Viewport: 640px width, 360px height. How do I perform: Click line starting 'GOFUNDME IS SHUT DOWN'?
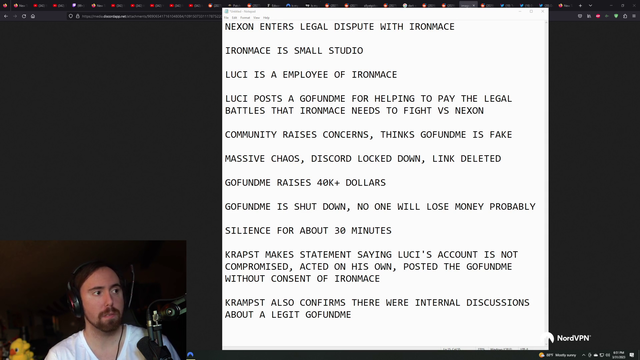(x=380, y=207)
